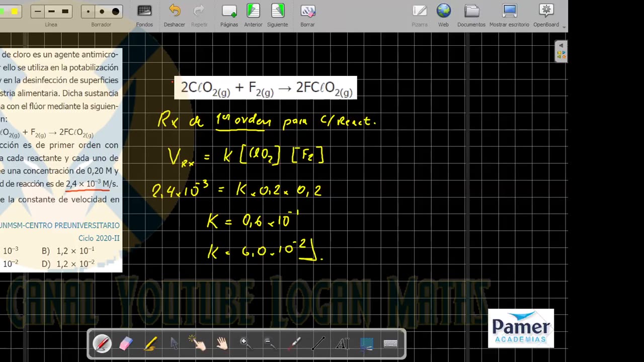Viewport: 644px width, 362px height.
Task: Add a new page with Páginas
Action: (229, 15)
